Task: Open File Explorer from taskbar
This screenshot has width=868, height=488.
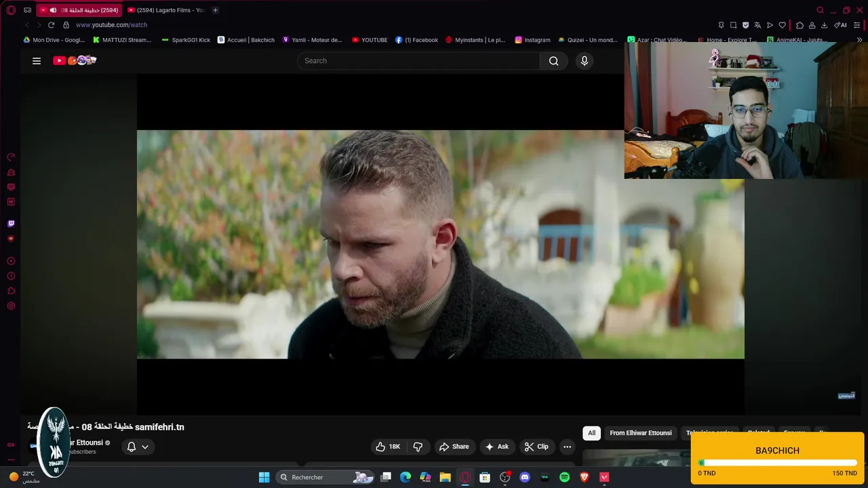Action: pyautogui.click(x=445, y=477)
